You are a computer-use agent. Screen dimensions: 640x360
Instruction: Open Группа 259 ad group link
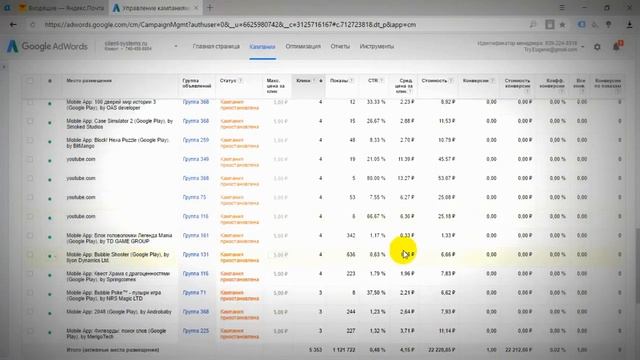point(196,140)
